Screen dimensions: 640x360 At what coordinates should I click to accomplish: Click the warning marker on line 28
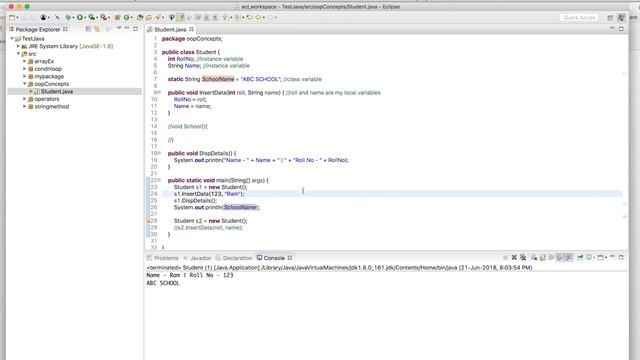coord(149,221)
